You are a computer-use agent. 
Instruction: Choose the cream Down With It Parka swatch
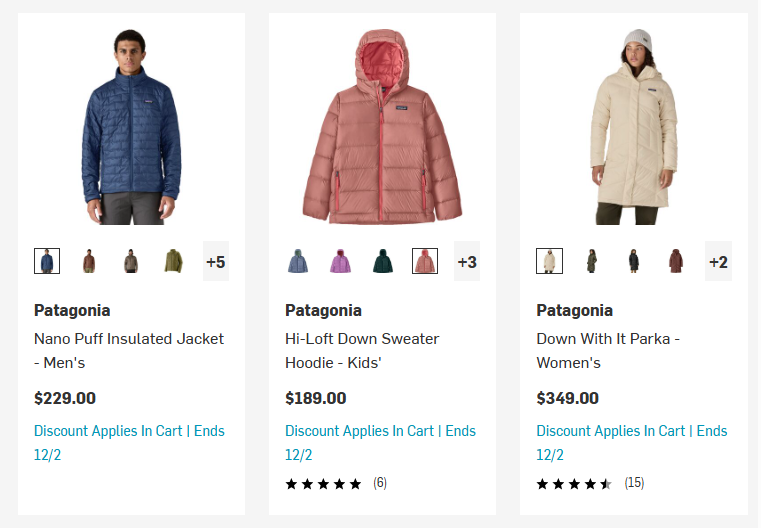[x=549, y=262]
